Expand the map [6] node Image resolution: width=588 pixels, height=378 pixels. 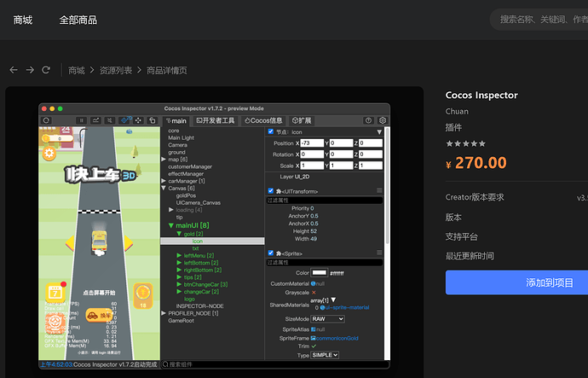coord(164,160)
